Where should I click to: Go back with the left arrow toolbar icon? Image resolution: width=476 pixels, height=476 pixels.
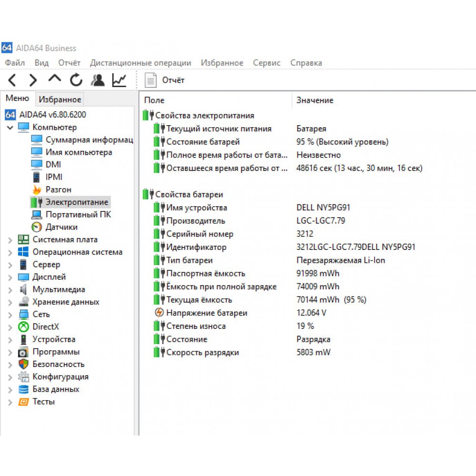click(12, 80)
